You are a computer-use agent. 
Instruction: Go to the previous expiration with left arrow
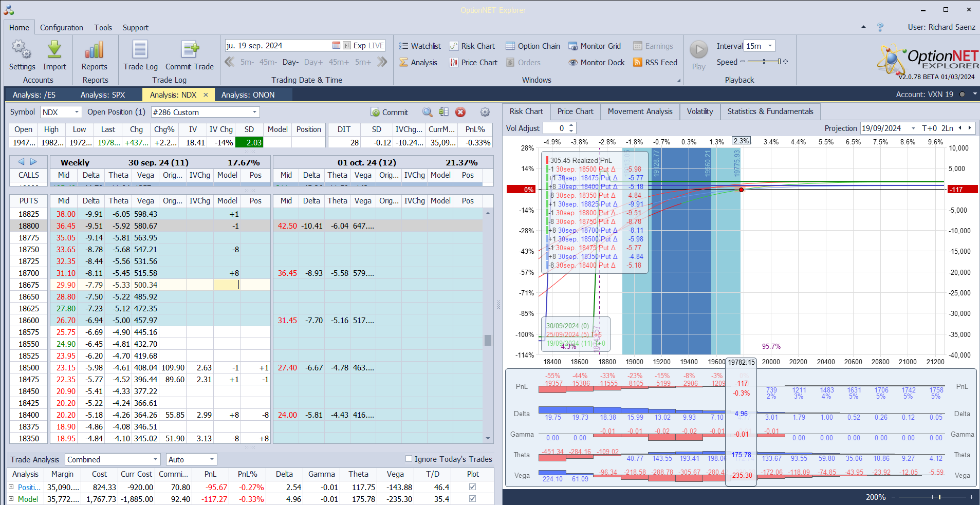21,162
